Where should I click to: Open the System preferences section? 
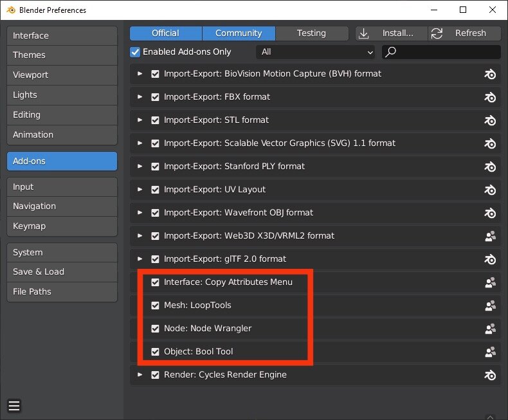(62, 253)
